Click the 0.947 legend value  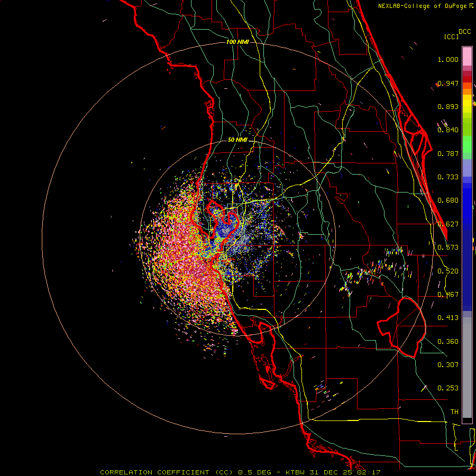(448, 83)
